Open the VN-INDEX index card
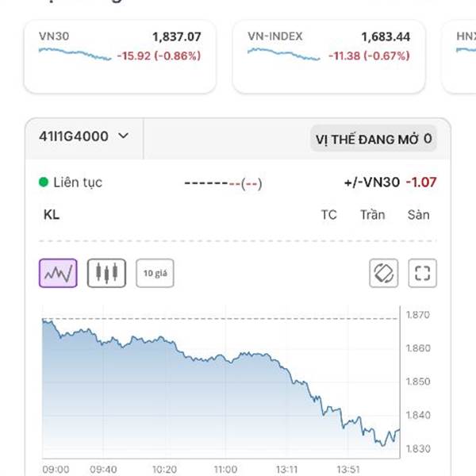476x476 pixels. coord(328,57)
